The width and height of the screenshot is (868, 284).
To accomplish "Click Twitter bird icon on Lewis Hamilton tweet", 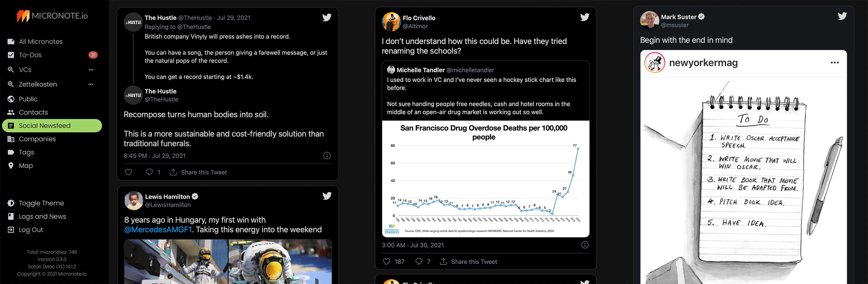I will 327,196.
